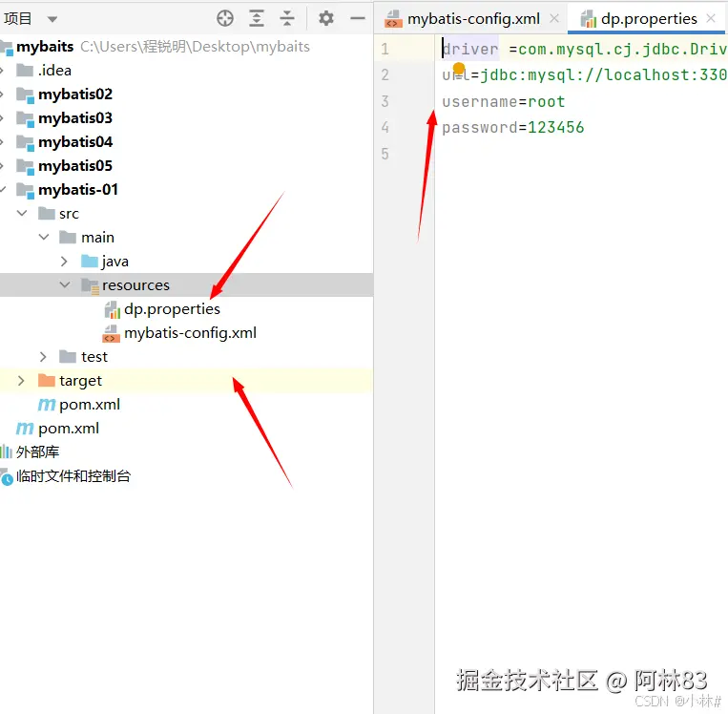728x714 pixels.
Task: Click the locate-opened-file crosshair icon
Action: click(225, 18)
